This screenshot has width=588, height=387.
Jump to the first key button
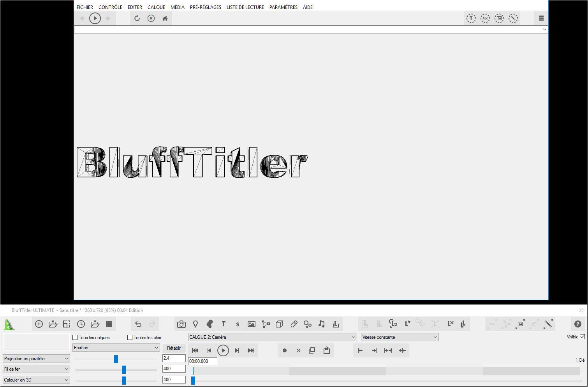(195, 350)
